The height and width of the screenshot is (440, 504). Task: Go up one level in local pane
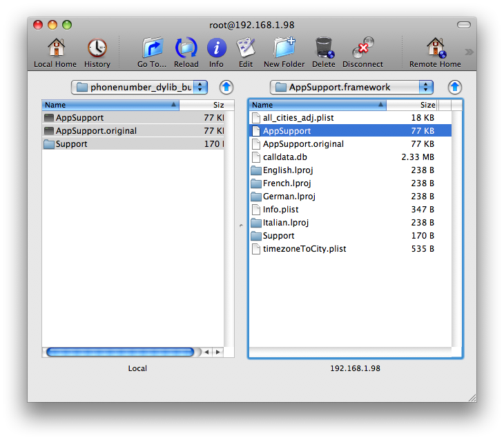pyautogui.click(x=226, y=87)
